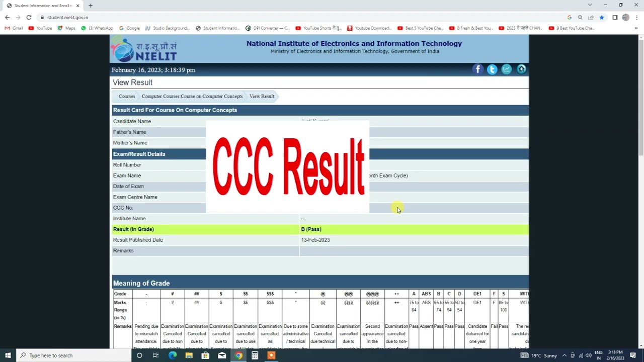Click the Remarks label in result card
Screen dimensions: 644x362
click(123, 250)
